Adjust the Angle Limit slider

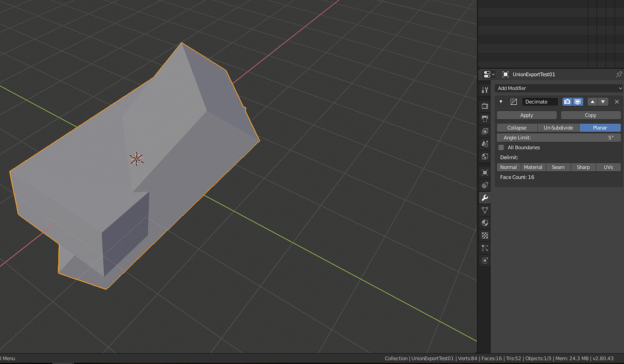(558, 137)
